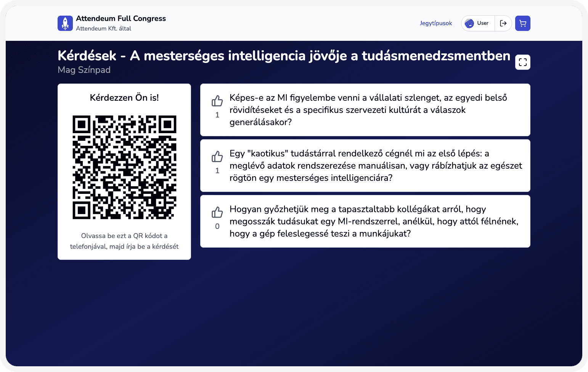Viewport: 588px width, 372px height.
Task: Upvote the question about tapasztaltabb kollégák
Action: coord(217,213)
